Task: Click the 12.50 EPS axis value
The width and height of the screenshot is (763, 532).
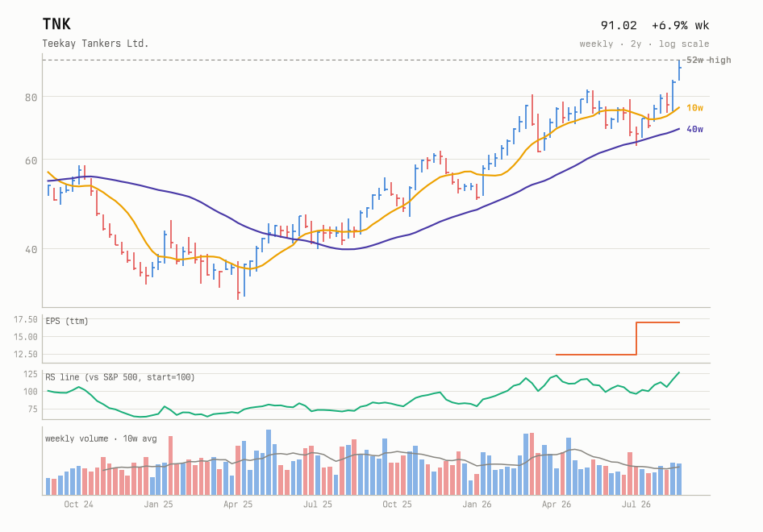Action: (26, 354)
